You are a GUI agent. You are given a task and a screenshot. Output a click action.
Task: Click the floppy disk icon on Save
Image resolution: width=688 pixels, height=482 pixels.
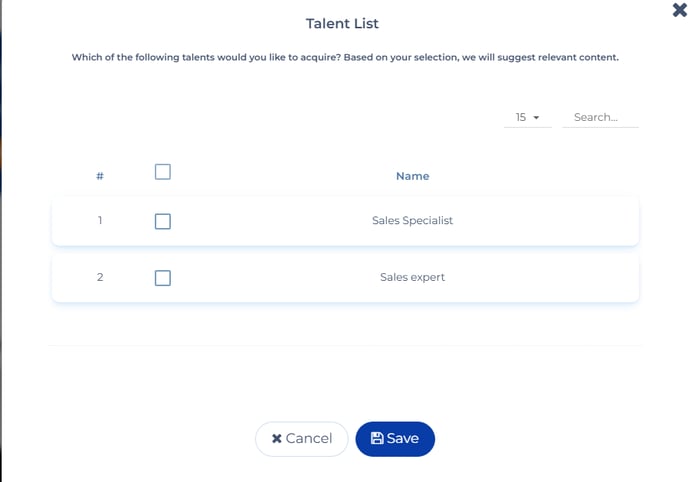[377, 438]
